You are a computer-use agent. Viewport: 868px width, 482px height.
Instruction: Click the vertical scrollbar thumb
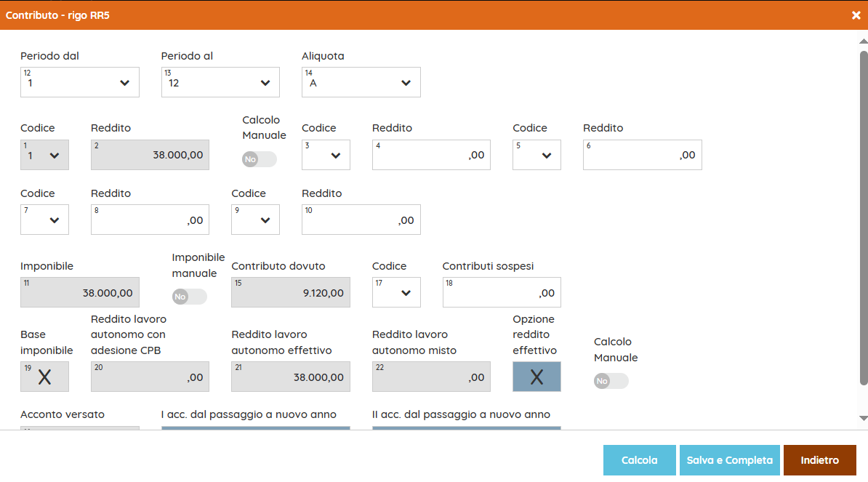864,218
